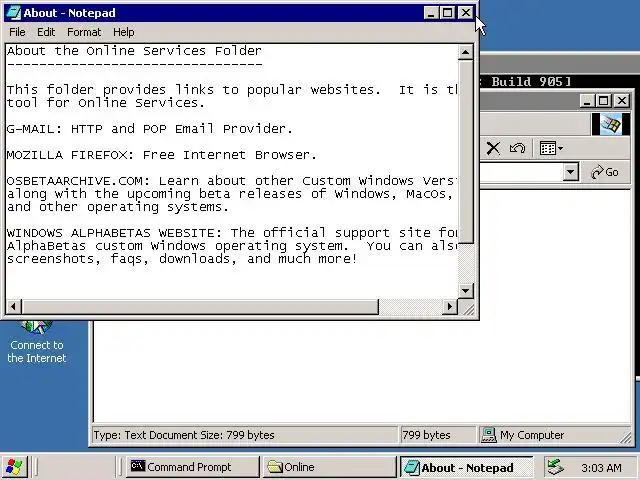Click the 'G-MAIL: HTTP and POP' line
640x480 pixels.
point(150,129)
